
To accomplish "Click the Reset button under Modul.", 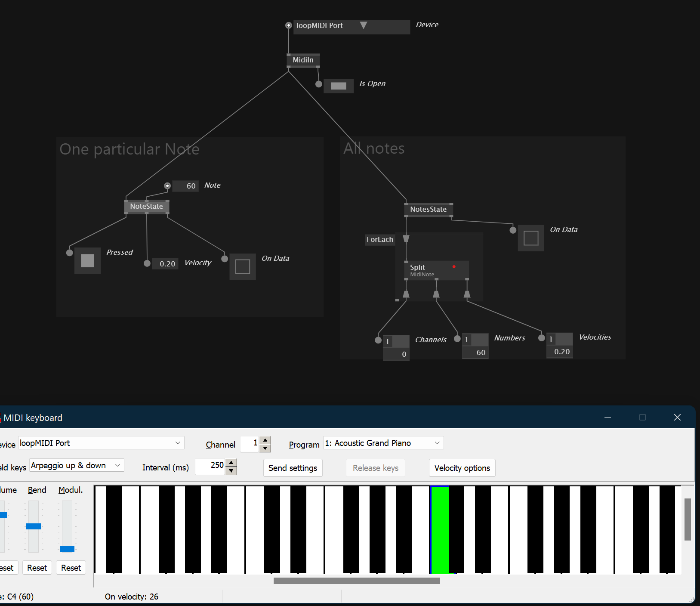I will 71,568.
